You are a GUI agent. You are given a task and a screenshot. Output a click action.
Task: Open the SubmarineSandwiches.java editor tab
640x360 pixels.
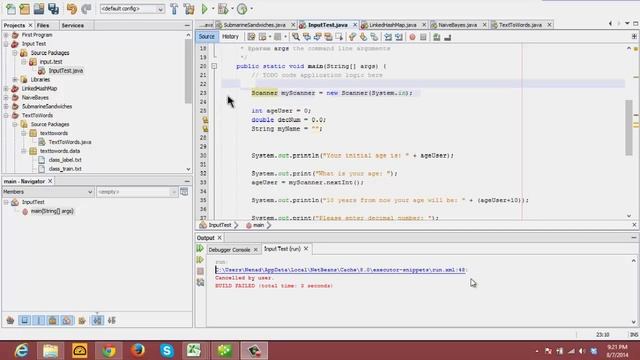coord(254,25)
